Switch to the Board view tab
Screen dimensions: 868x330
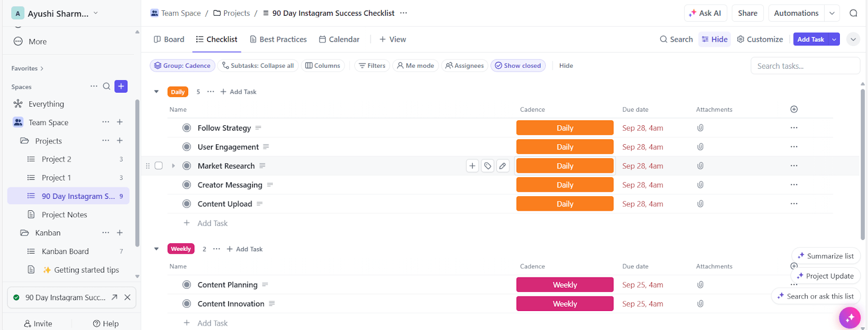tap(169, 39)
